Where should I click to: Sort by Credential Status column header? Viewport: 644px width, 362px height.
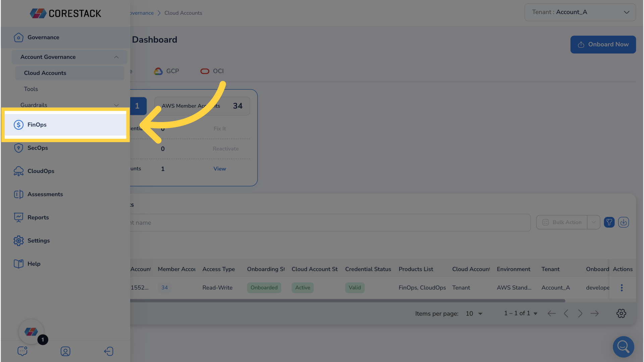[x=368, y=269]
